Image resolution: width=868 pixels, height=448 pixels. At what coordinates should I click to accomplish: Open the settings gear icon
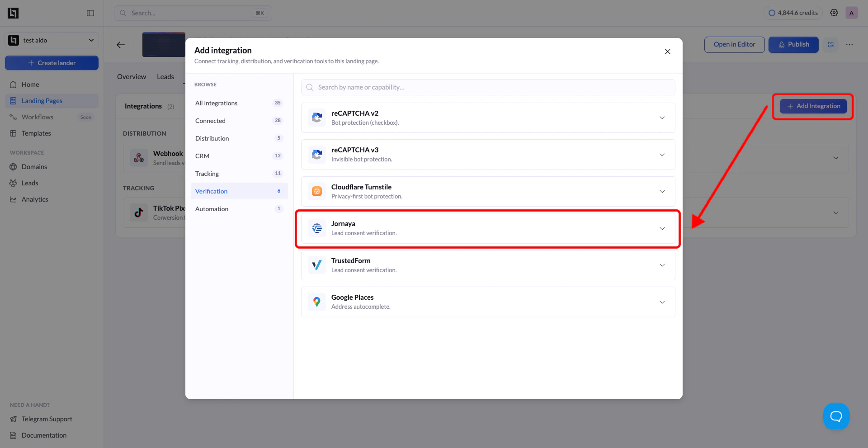(x=834, y=13)
